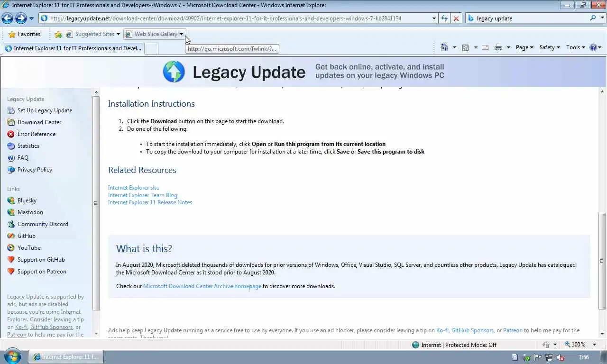Click the system clock showing 7:56

584,357
